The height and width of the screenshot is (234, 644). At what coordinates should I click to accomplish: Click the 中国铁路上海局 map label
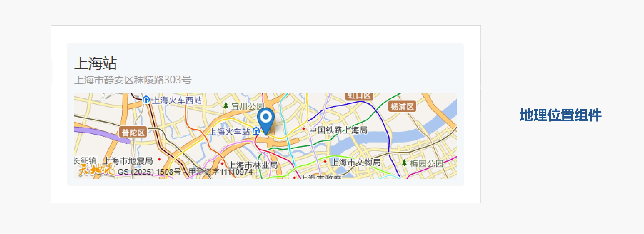[338, 130]
